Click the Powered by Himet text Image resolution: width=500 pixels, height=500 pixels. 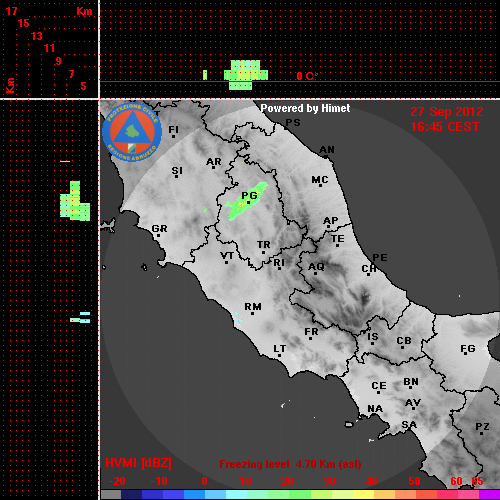click(305, 108)
